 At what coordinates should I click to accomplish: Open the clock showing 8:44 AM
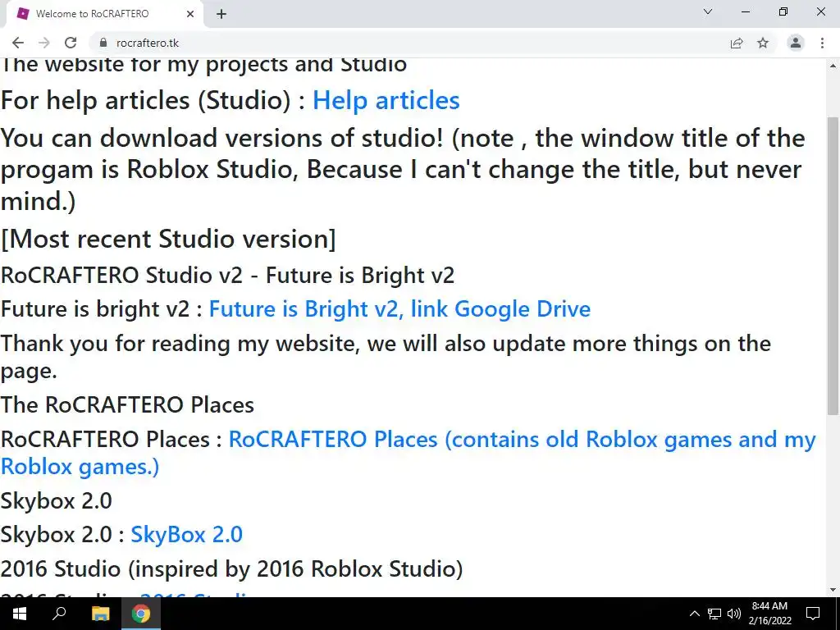tap(769, 614)
